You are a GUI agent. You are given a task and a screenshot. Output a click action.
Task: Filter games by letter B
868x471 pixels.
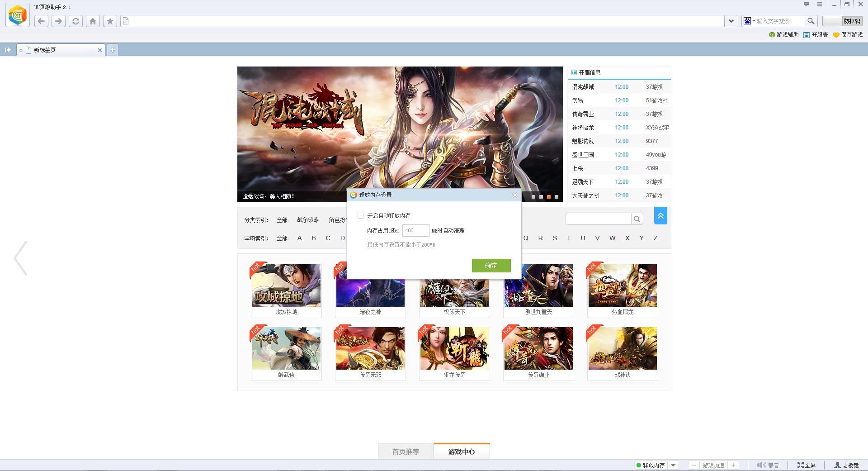pos(314,238)
